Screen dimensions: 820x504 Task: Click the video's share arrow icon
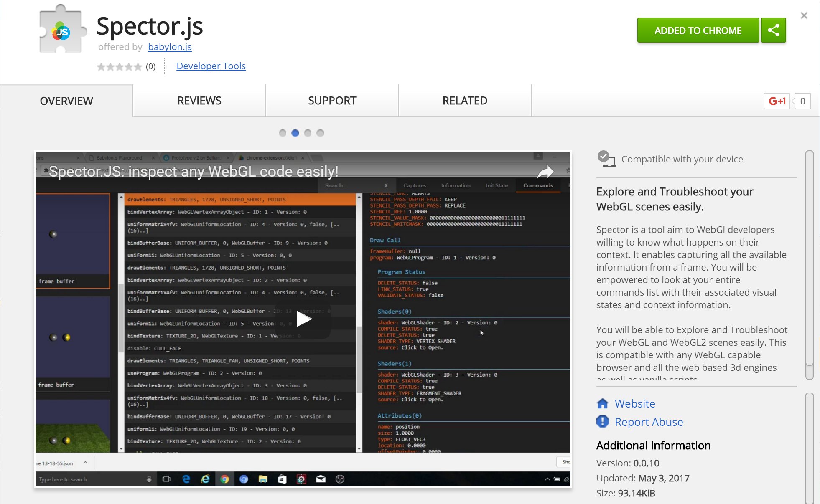(x=545, y=171)
